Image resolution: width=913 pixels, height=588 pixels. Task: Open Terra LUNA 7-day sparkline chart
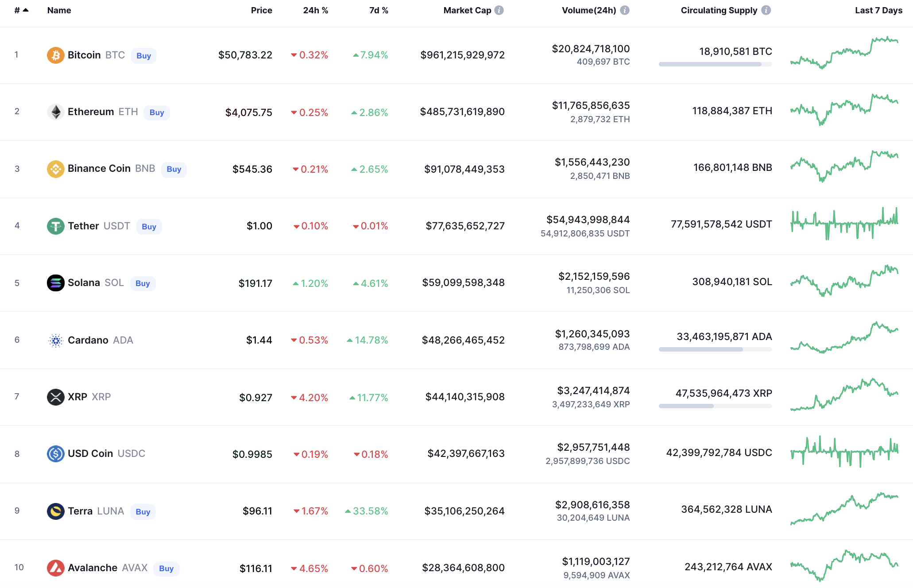click(x=844, y=509)
